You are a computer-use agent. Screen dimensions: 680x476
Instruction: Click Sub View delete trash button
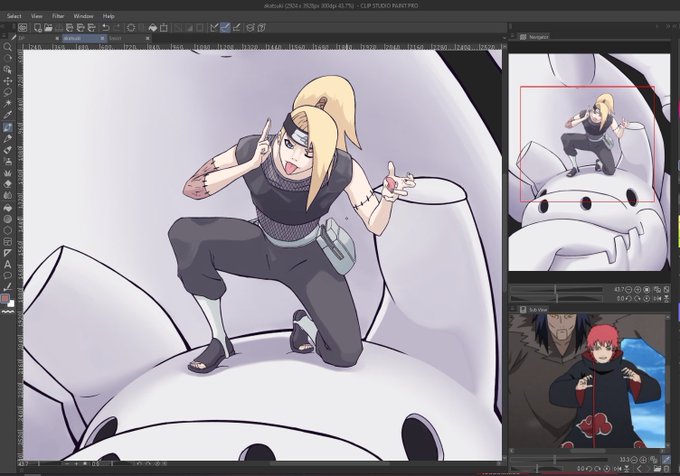pyautogui.click(x=667, y=468)
